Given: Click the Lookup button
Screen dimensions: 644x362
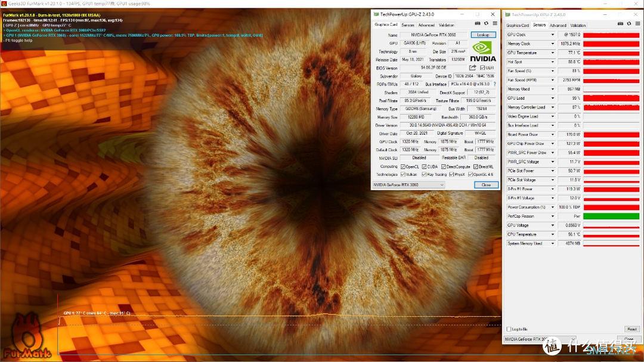Looking at the screenshot, I should click(x=483, y=35).
